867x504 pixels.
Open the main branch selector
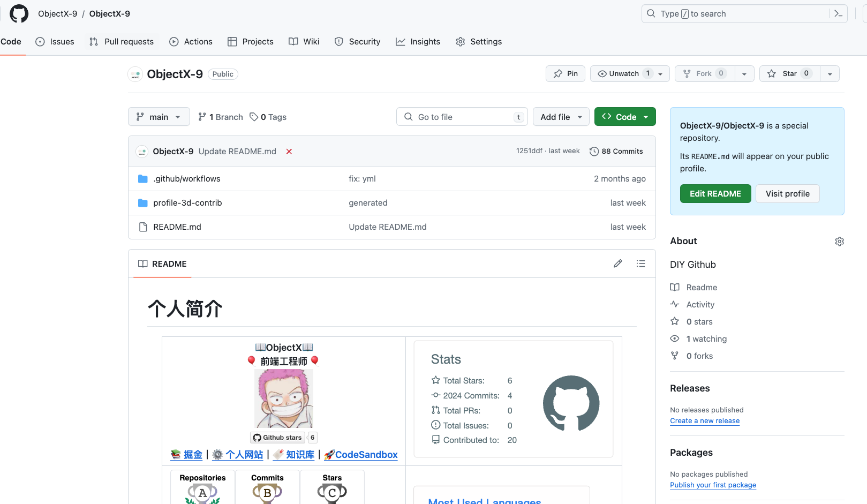pos(159,117)
